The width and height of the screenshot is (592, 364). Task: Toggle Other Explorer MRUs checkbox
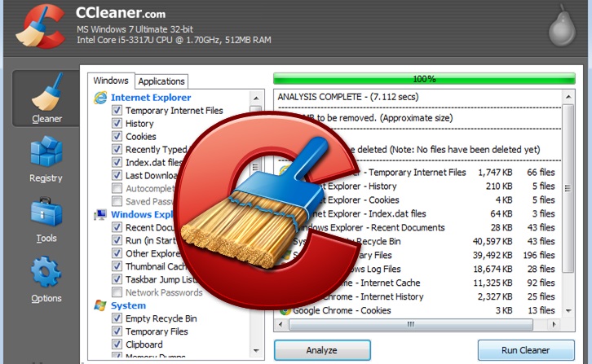click(x=117, y=253)
